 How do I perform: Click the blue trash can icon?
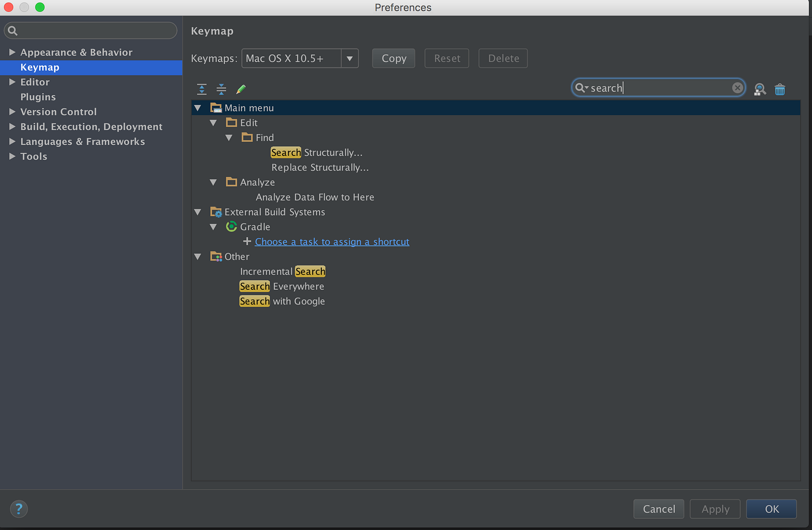[x=780, y=89]
